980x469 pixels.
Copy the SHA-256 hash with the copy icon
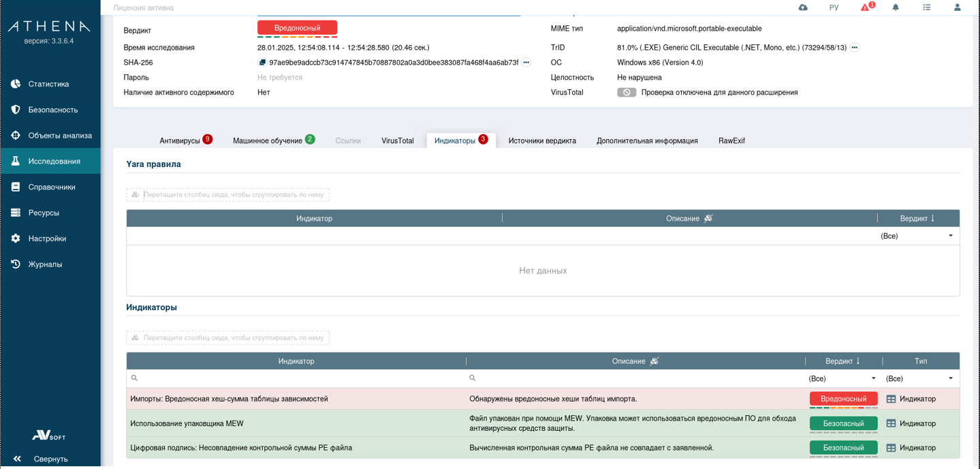pyautogui.click(x=262, y=63)
